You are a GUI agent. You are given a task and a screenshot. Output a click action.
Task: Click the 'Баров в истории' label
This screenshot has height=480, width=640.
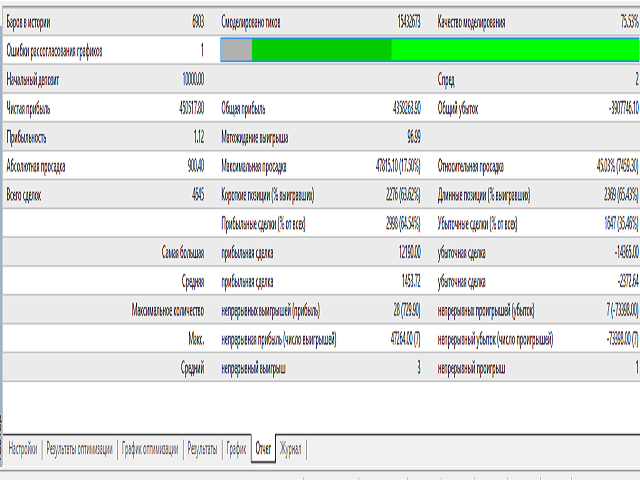[28, 22]
